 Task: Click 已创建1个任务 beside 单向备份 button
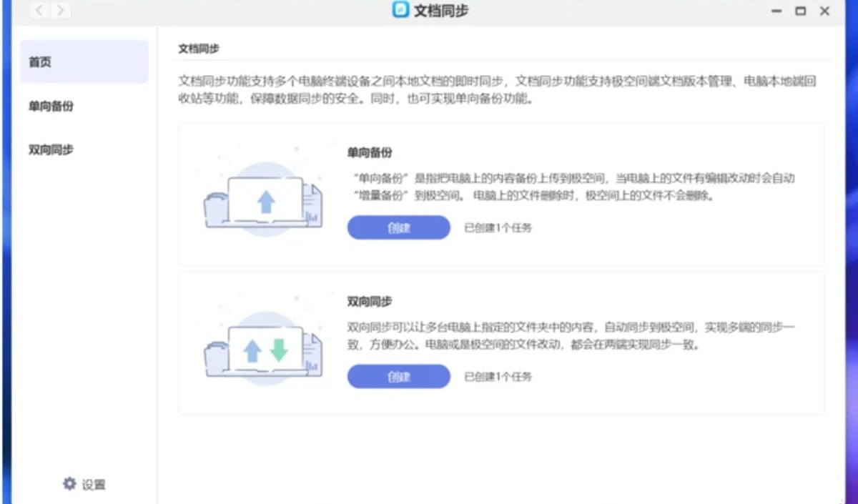coord(498,228)
